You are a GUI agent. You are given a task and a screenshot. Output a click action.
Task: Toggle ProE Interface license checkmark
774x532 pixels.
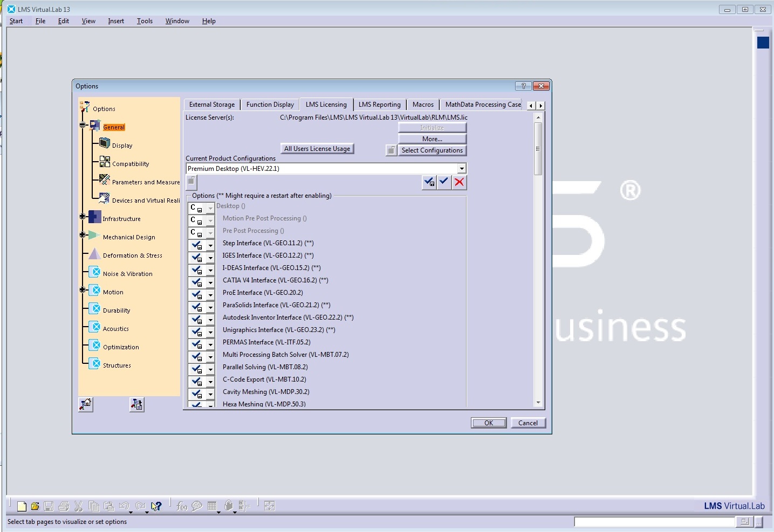coord(197,294)
